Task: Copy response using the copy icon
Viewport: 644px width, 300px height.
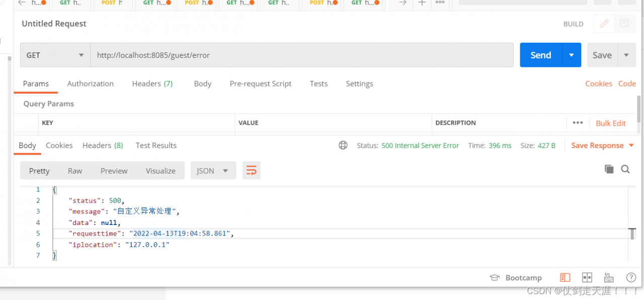Action: [x=609, y=169]
